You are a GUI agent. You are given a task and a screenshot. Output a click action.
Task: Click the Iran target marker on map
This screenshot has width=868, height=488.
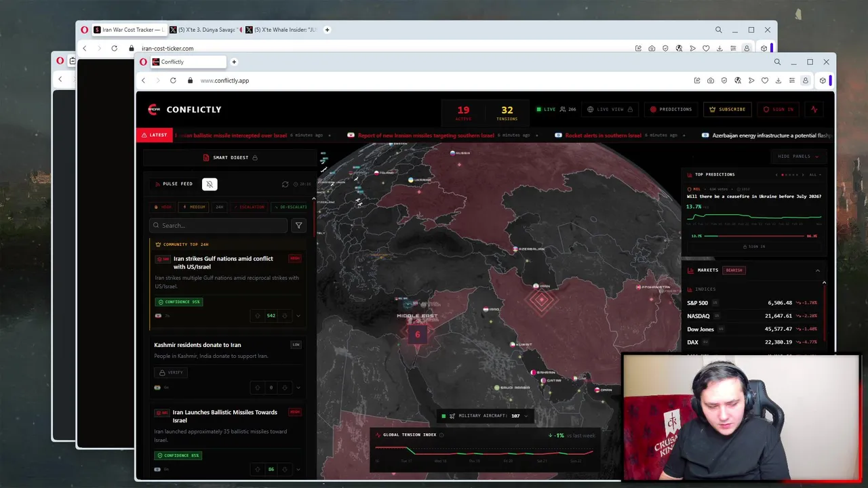click(x=541, y=301)
